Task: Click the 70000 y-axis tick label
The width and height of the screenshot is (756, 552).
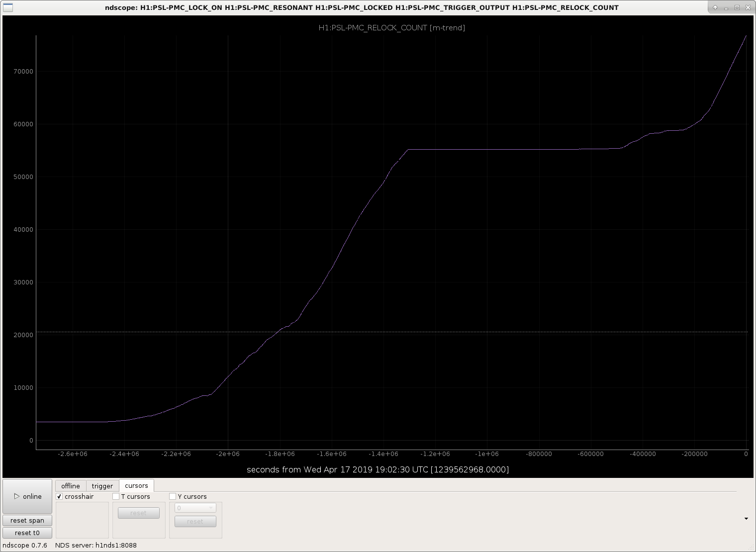Action: 23,72
